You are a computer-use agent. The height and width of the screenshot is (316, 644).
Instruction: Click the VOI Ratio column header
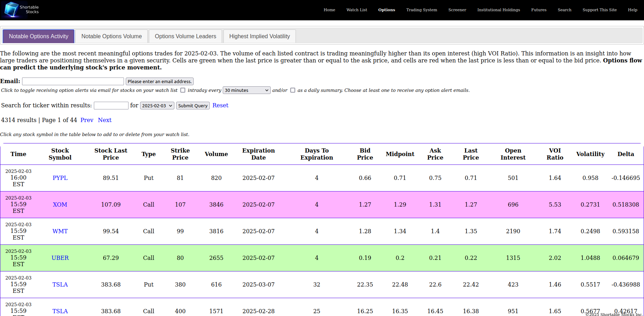555,154
